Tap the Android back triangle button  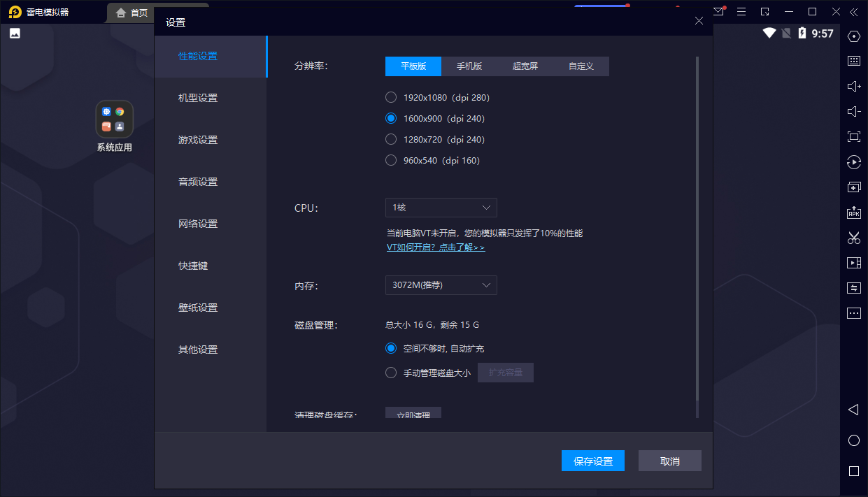tap(853, 409)
